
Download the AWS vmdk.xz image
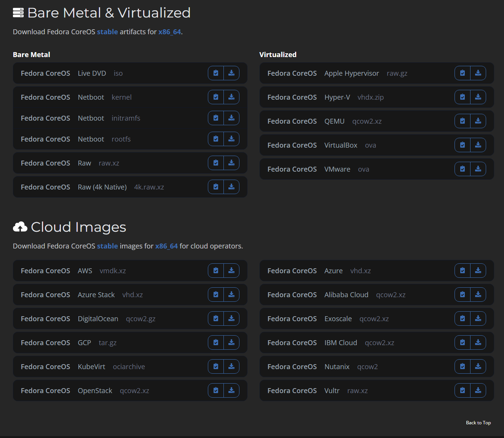(x=231, y=271)
